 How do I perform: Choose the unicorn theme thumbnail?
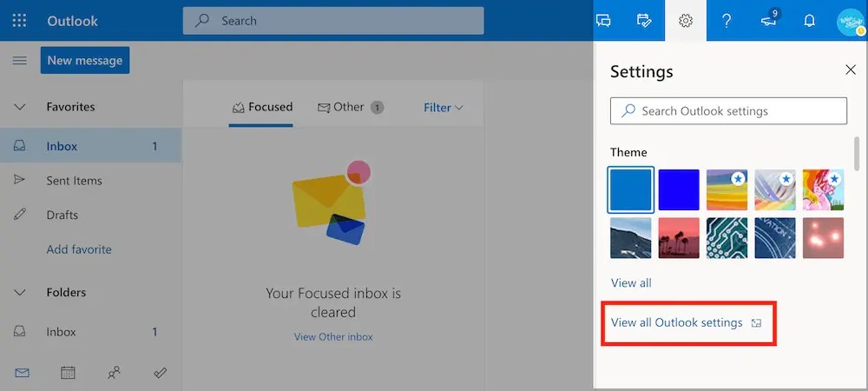823,190
